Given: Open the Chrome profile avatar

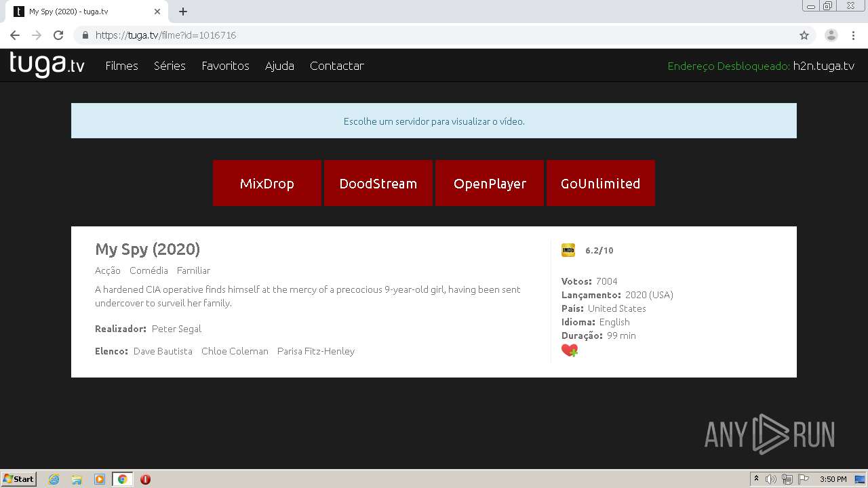Looking at the screenshot, I should click(x=831, y=35).
